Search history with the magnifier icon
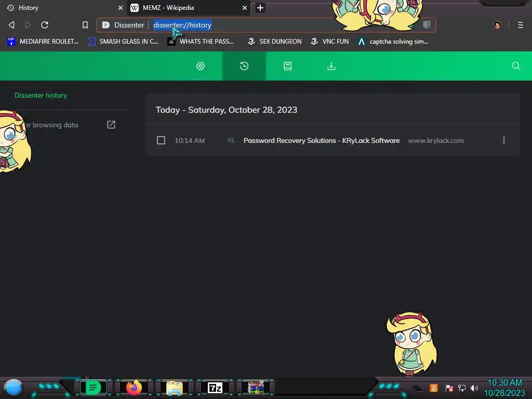The image size is (532, 399). 516,66
